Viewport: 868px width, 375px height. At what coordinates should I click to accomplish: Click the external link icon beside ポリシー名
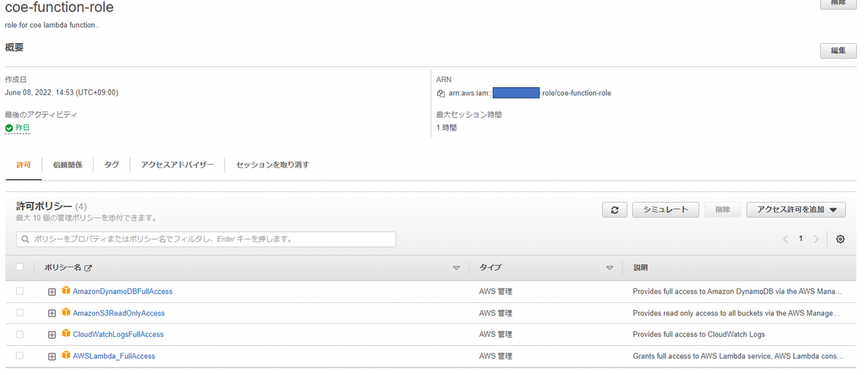[88, 268]
